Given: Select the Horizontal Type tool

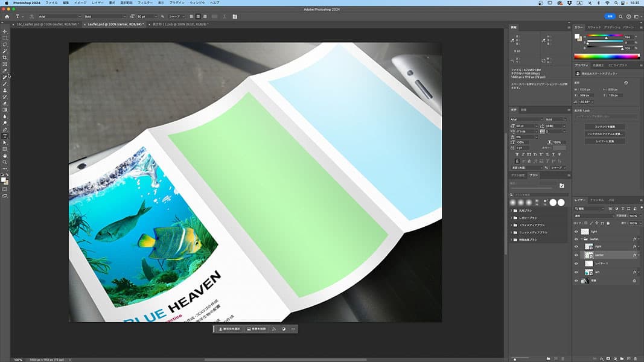Looking at the screenshot, I should click(5, 136).
